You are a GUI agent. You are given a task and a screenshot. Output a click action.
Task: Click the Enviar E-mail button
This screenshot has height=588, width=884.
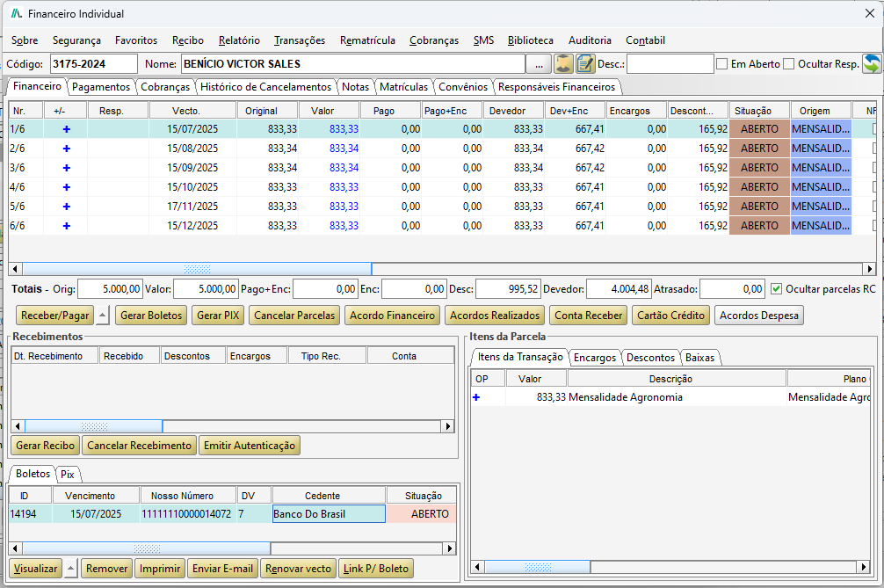[222, 569]
